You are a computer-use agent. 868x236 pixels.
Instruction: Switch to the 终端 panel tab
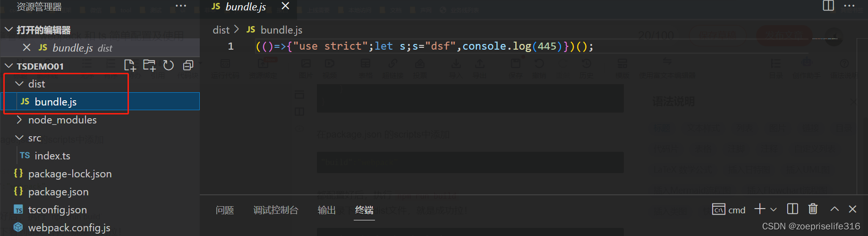click(364, 210)
